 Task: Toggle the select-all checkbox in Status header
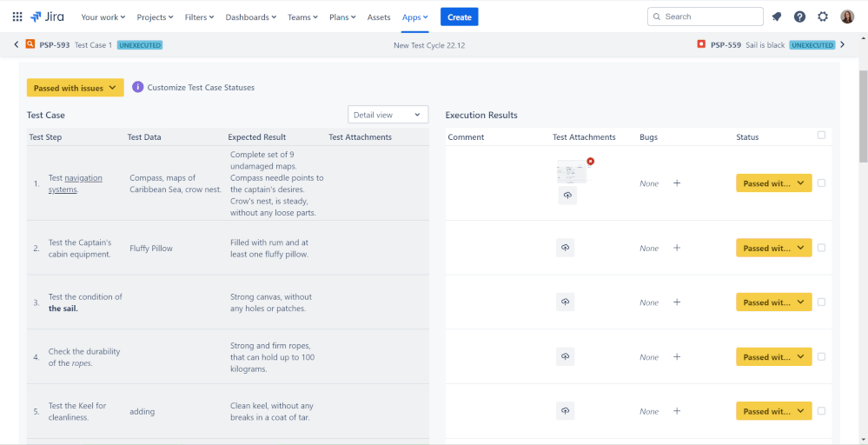point(821,135)
